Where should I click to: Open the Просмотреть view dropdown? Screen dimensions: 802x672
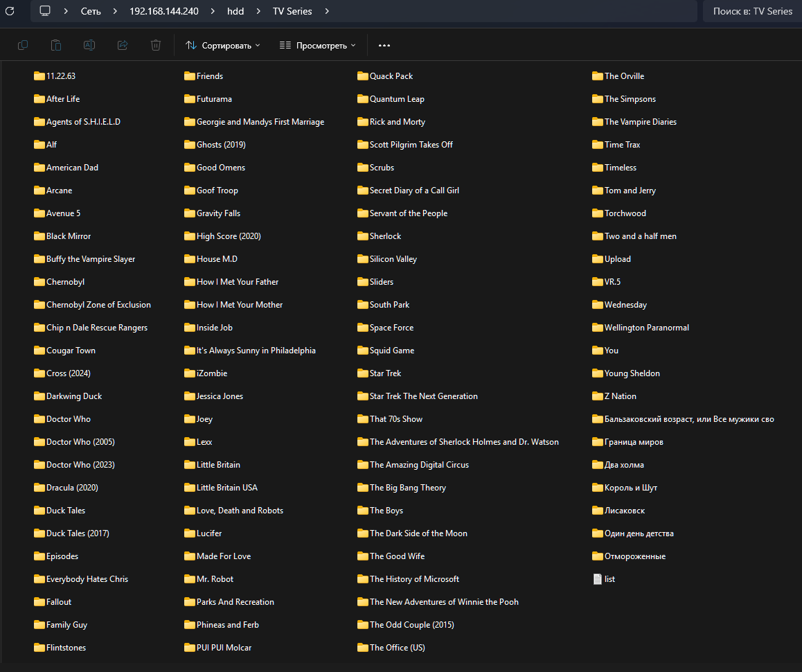tap(318, 46)
